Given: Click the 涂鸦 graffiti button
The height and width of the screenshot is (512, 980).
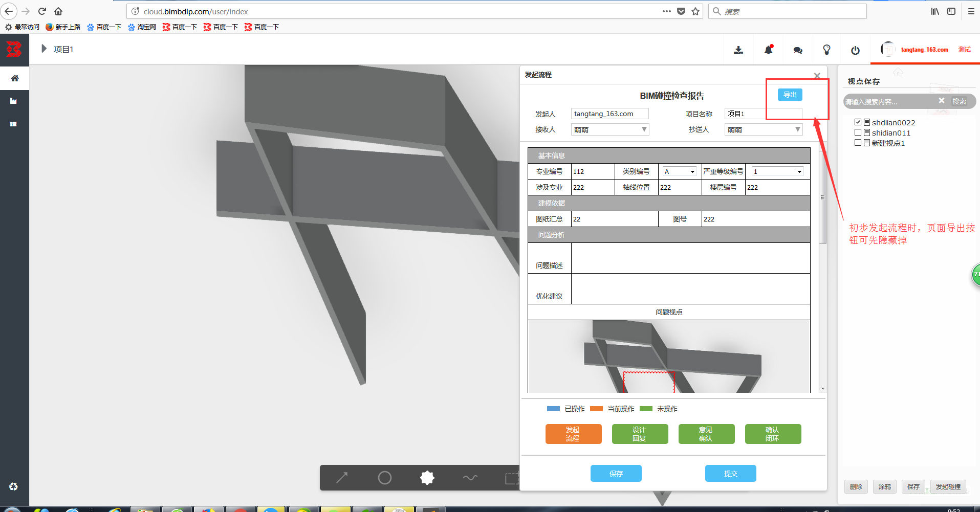Looking at the screenshot, I should coord(885,487).
